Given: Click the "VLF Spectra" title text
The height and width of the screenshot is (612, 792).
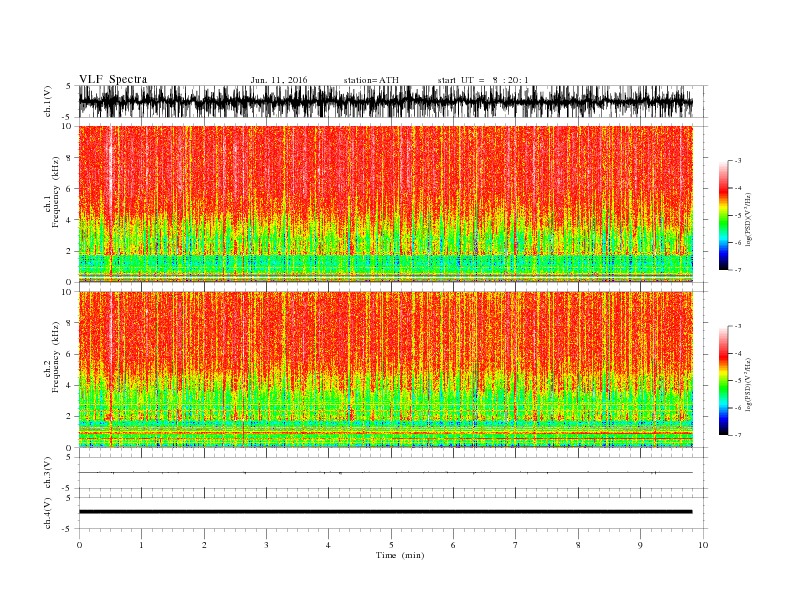Looking at the screenshot, I should (113, 79).
